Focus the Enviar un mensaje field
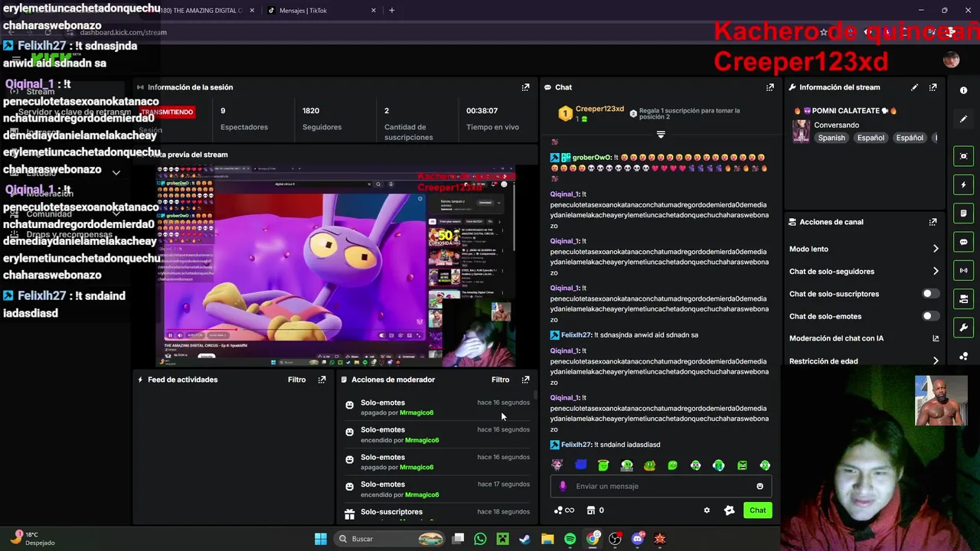 (661, 486)
